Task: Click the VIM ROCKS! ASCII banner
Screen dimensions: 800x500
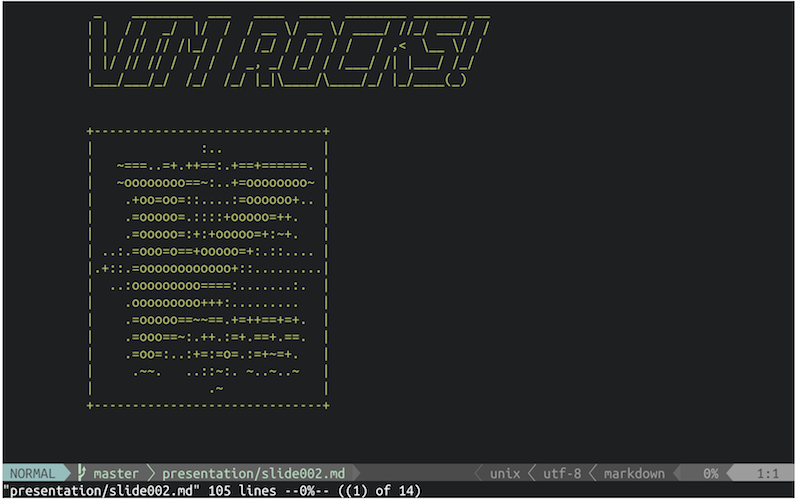Action: point(288,52)
